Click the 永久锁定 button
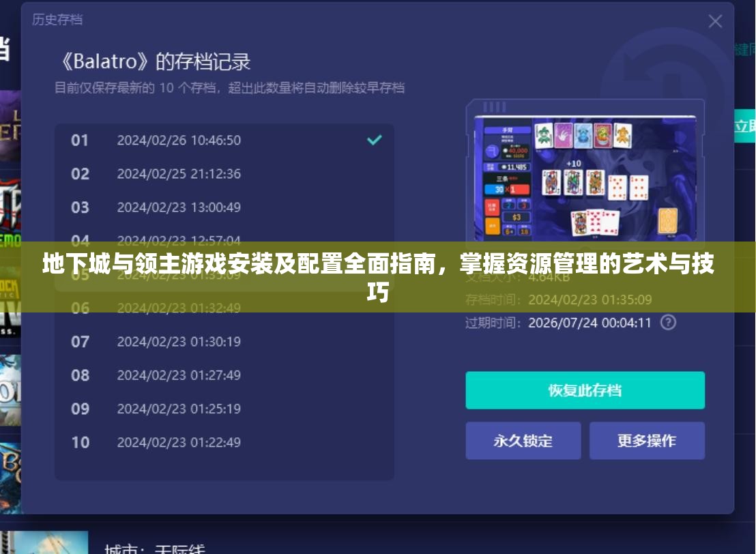 pyautogui.click(x=523, y=441)
